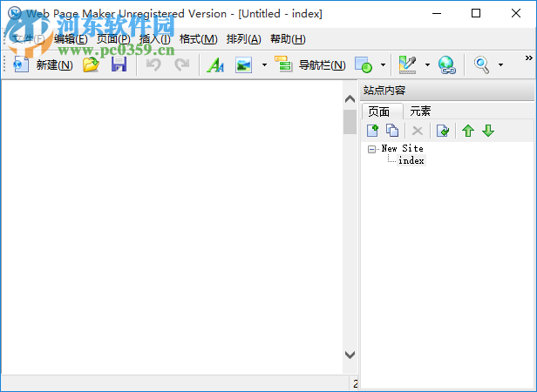
Task: Minimize the Web Page Maker window
Action: (436, 14)
